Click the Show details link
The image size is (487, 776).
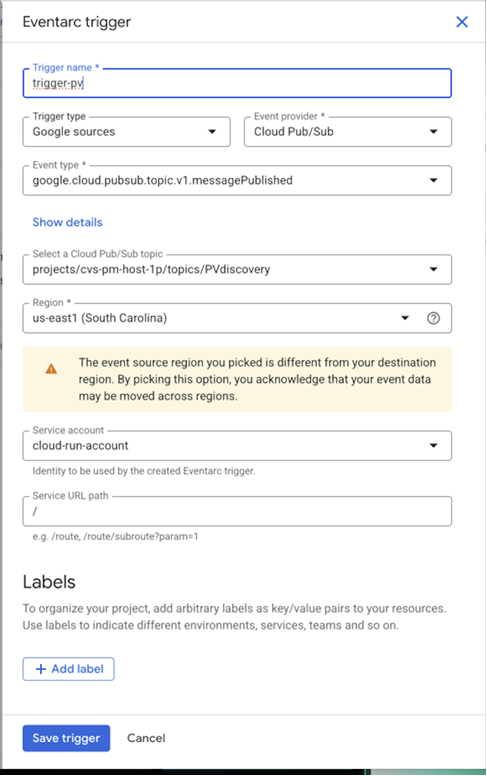pos(67,222)
